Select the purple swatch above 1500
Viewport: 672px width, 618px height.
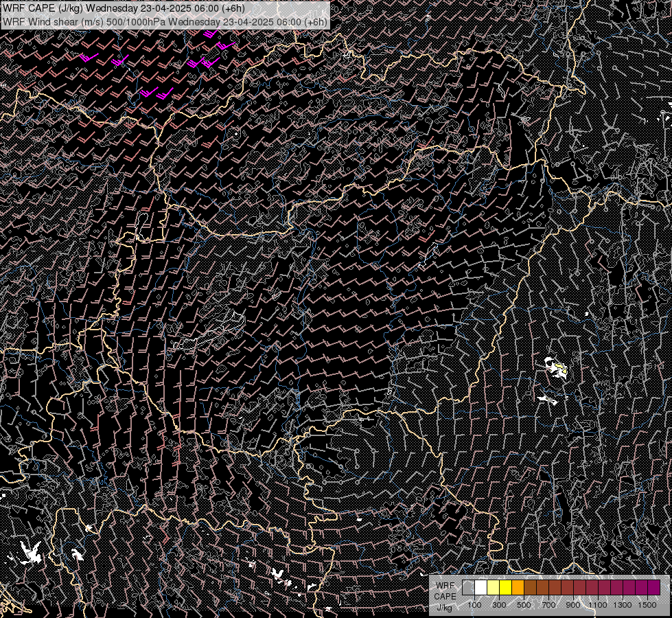pos(653,587)
